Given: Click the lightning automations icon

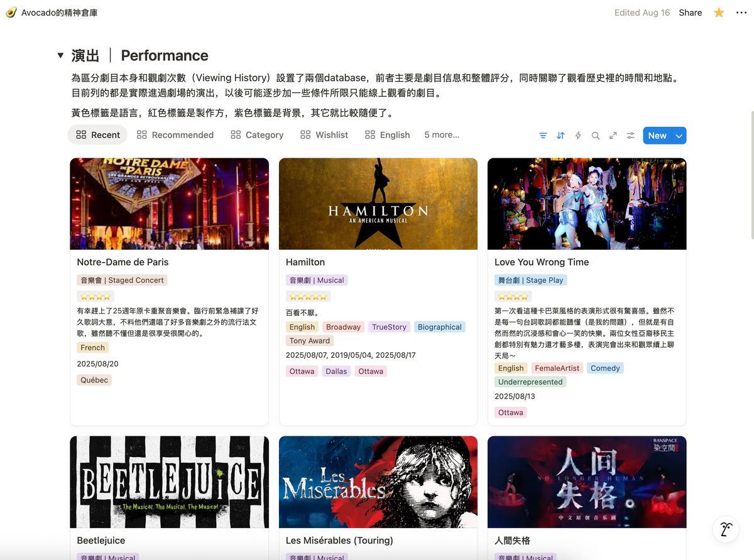Looking at the screenshot, I should (x=578, y=135).
